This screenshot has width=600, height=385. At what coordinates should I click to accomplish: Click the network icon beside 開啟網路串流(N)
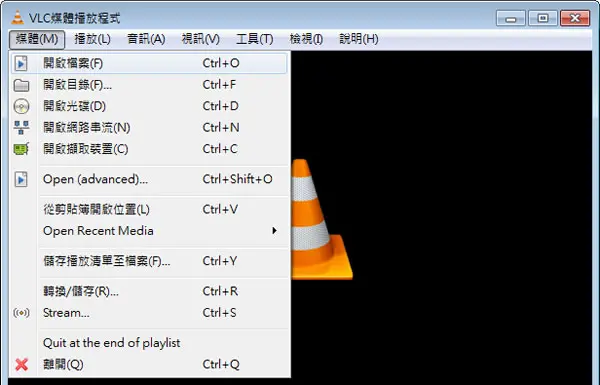point(21,127)
